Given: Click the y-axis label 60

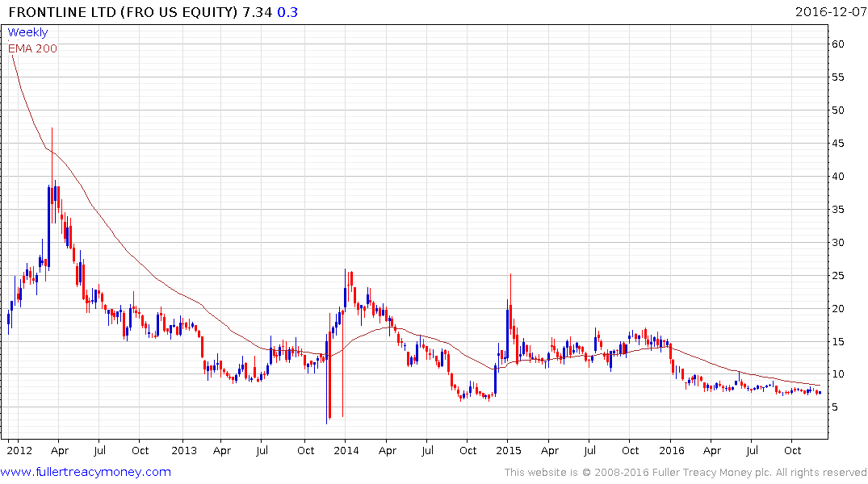Looking at the screenshot, I should tap(837, 44).
